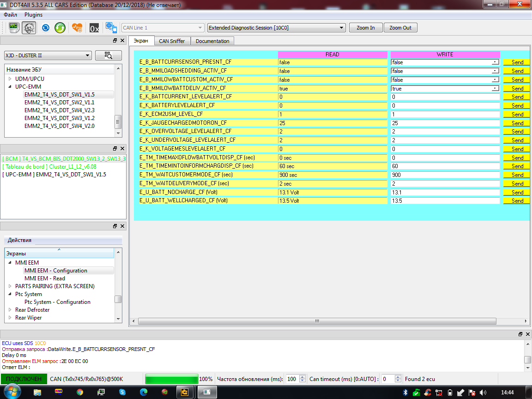Viewport: 532px width, 399px height.
Task: Open the vehicle dropdown XJD - DUSTER II
Action: tap(48, 55)
